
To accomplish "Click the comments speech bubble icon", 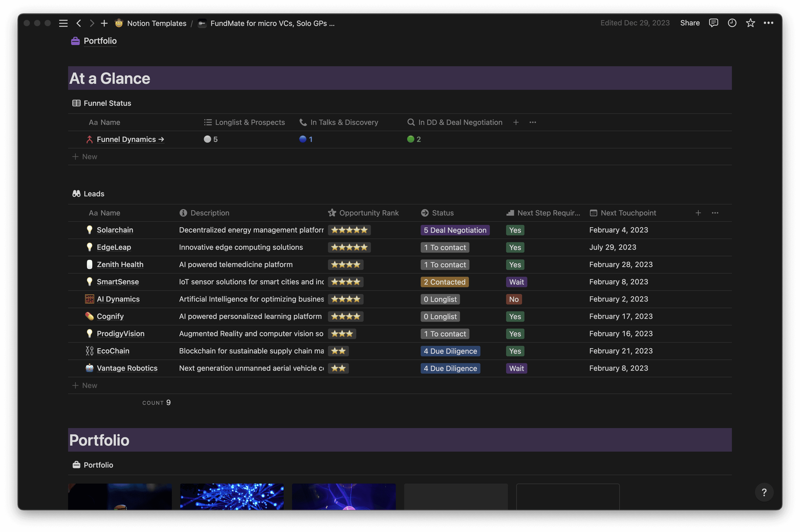I will (x=713, y=23).
